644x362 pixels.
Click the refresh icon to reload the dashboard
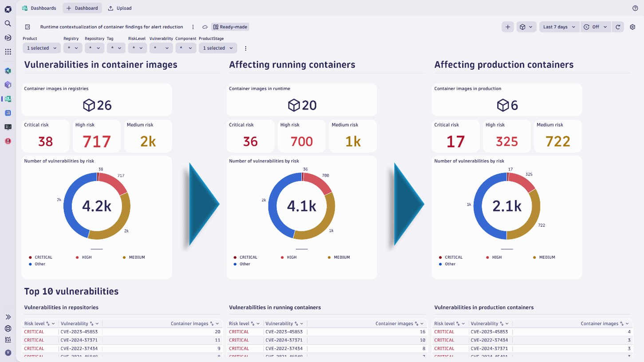pyautogui.click(x=617, y=27)
